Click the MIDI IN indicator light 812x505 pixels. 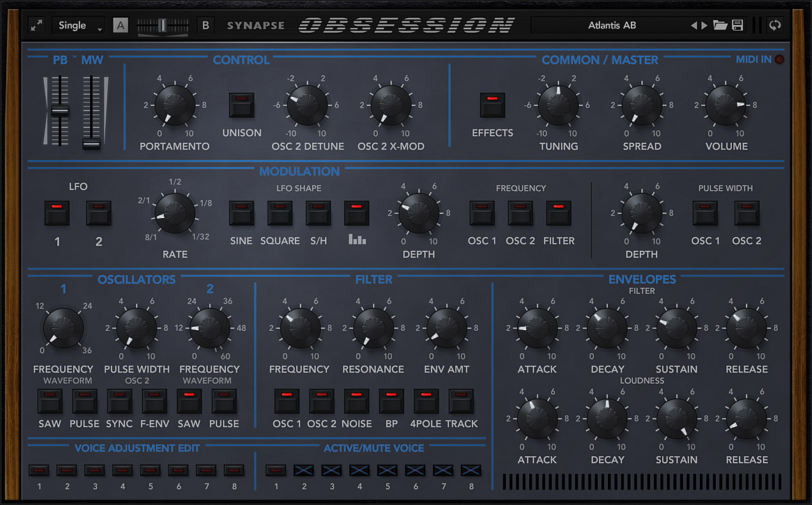click(x=779, y=59)
